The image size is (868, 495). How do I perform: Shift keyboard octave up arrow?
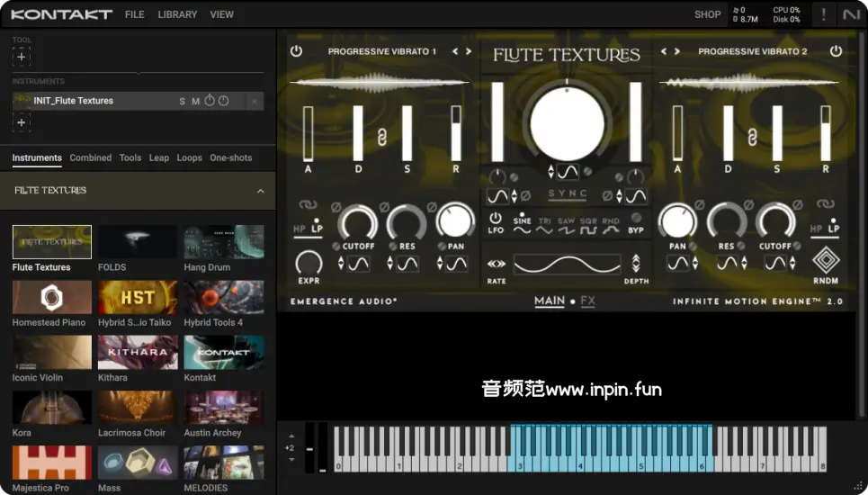click(x=291, y=436)
